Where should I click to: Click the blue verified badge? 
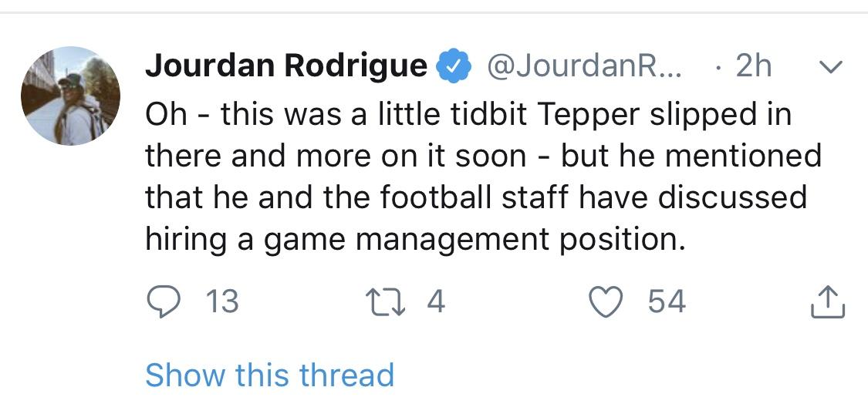pos(454,66)
